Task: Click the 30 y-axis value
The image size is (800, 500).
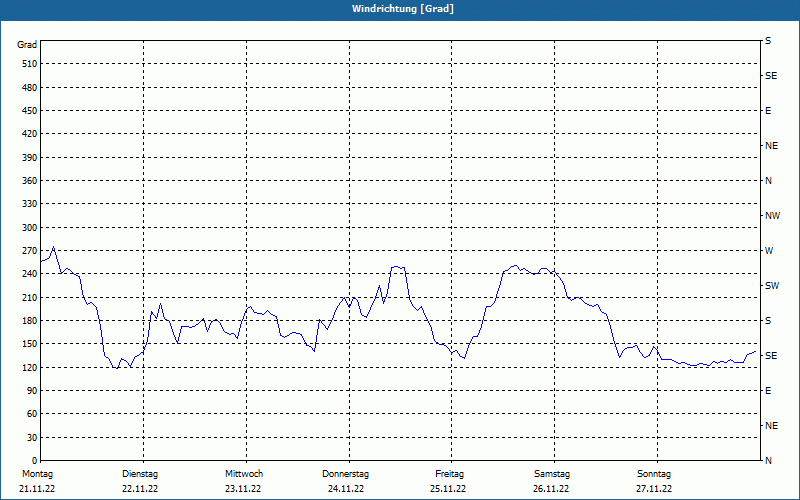Action: point(33,438)
